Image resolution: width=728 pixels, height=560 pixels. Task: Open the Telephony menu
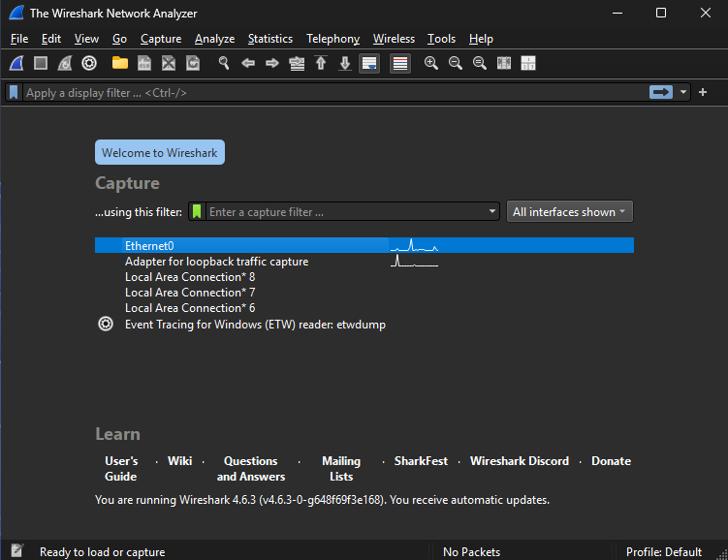(x=332, y=39)
